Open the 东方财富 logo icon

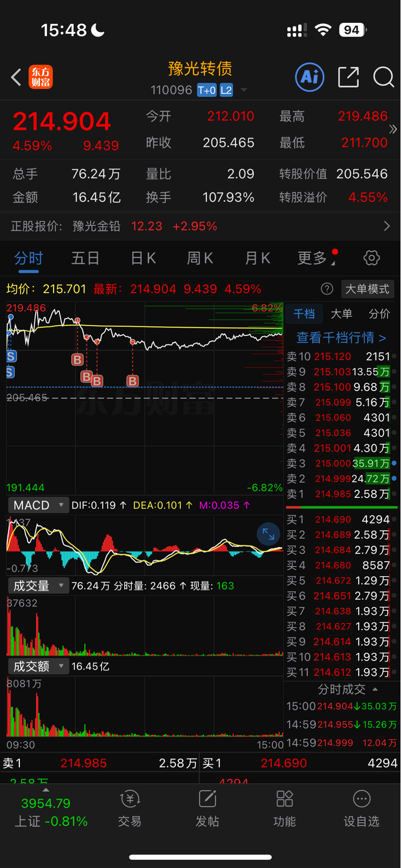click(41, 77)
